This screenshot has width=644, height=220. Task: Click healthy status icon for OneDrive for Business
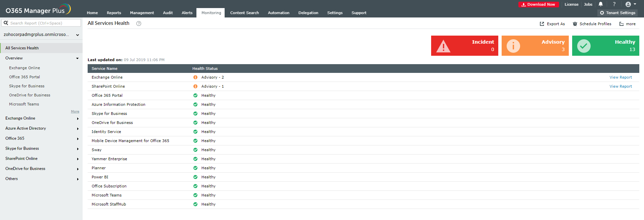195,123
